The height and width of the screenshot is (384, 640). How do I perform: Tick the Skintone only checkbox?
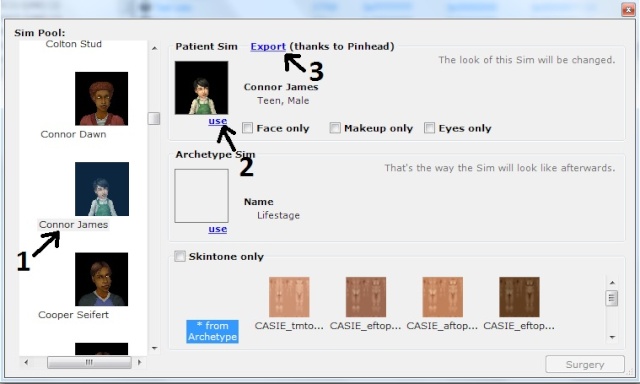pos(180,256)
